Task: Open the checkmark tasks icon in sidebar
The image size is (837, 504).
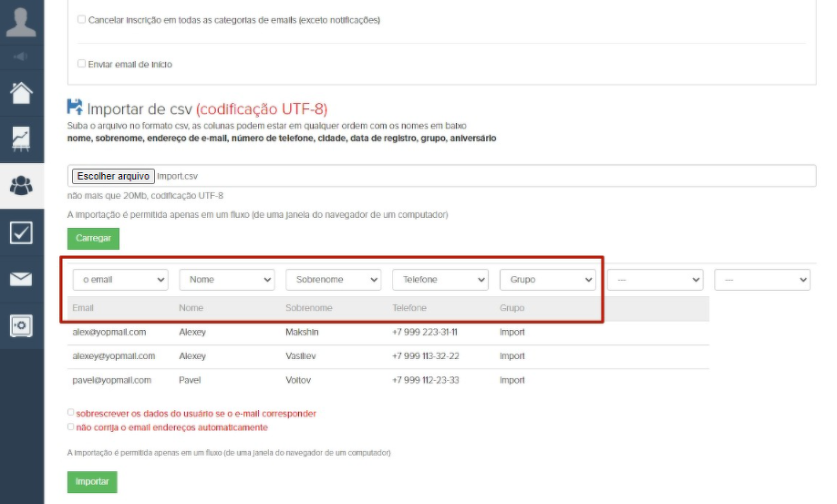Action: [x=21, y=232]
